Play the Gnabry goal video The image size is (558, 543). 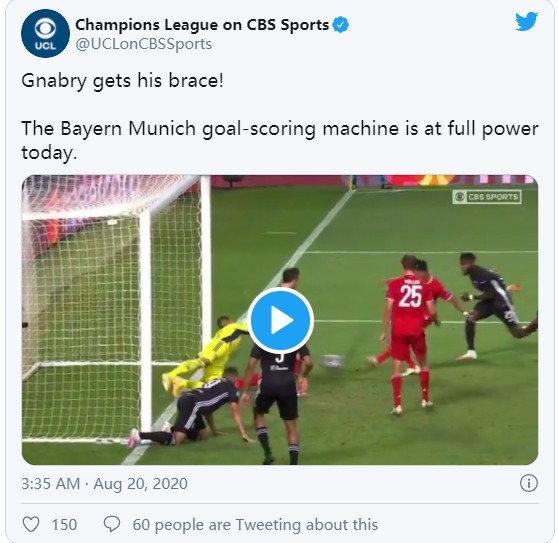click(x=280, y=320)
